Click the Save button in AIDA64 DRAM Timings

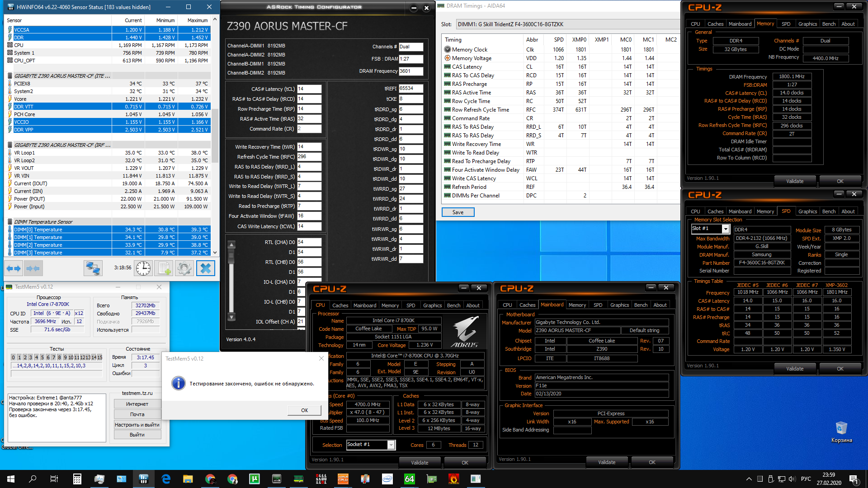click(458, 212)
